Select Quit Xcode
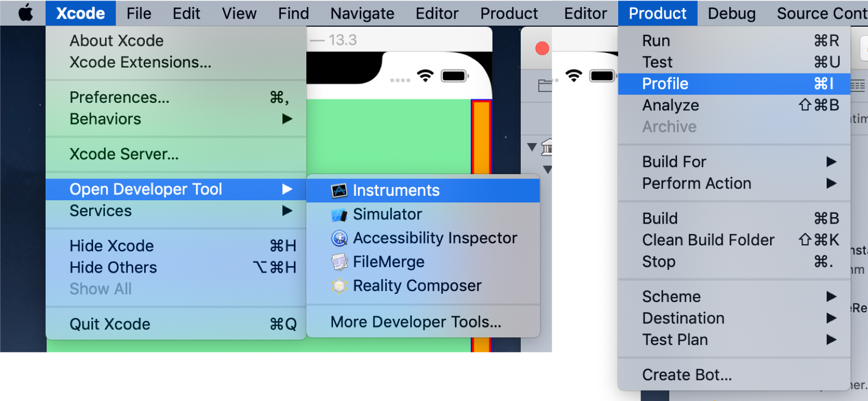Viewport: 868px width, 401px height. (110, 324)
